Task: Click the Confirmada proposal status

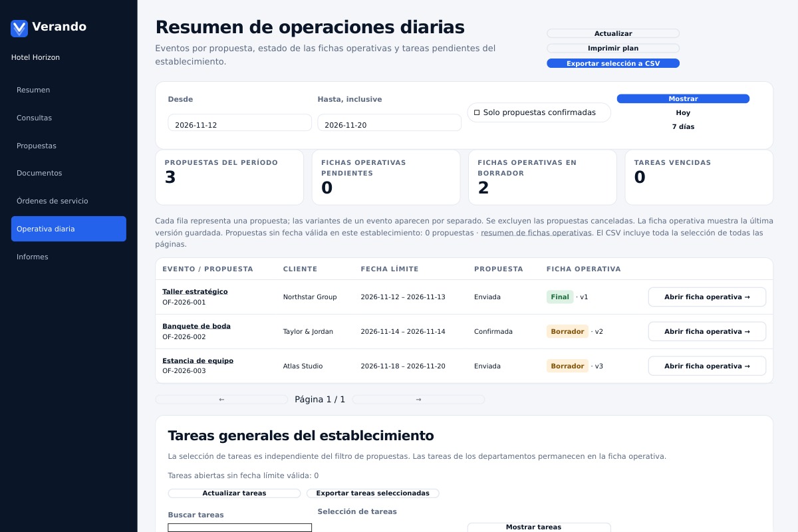Action: (x=493, y=331)
